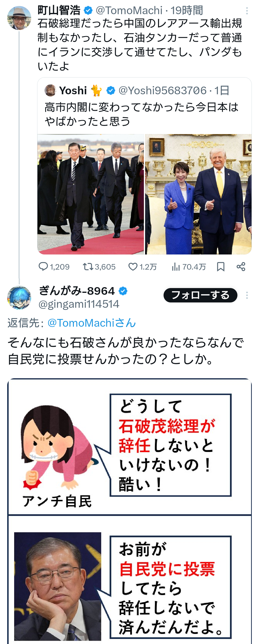259x644 pixels.
Task: Open 町山智浩 profile avatar
Action: pos(19,18)
